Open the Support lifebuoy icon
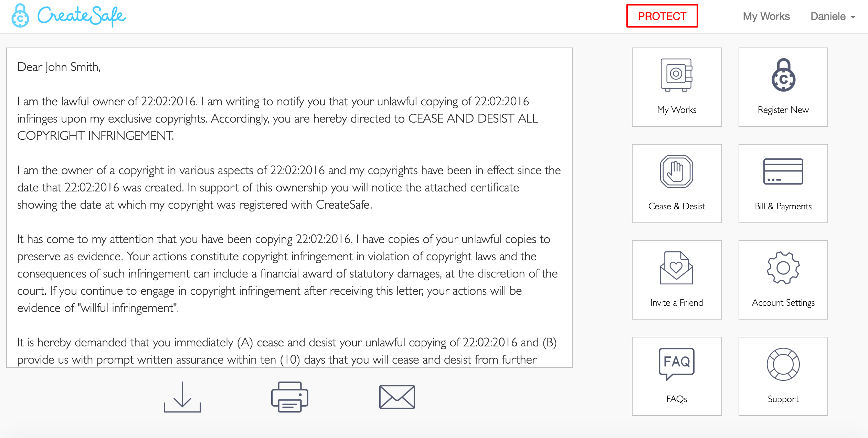 pos(783,364)
